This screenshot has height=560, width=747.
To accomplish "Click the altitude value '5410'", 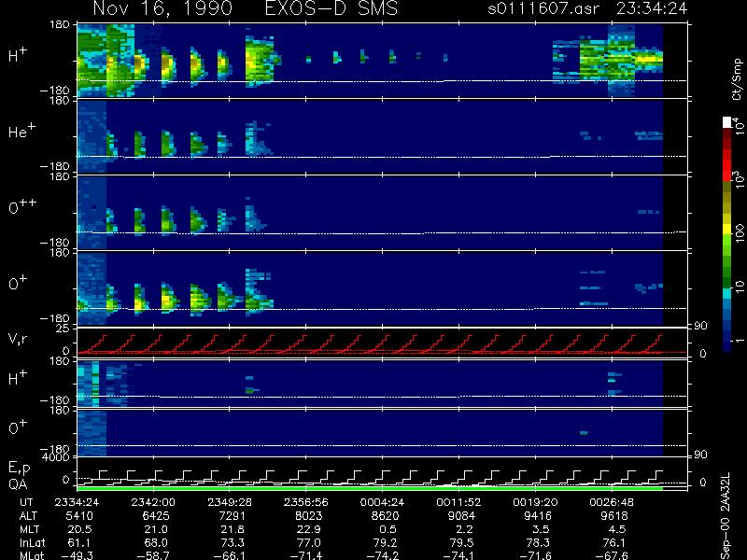I will (x=79, y=516).
